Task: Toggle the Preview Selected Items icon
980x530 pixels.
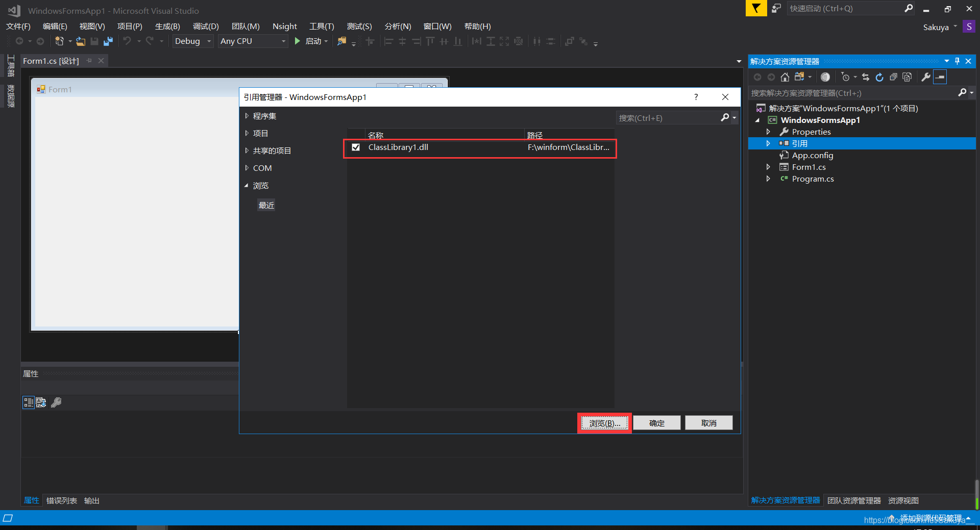Action: tap(940, 77)
